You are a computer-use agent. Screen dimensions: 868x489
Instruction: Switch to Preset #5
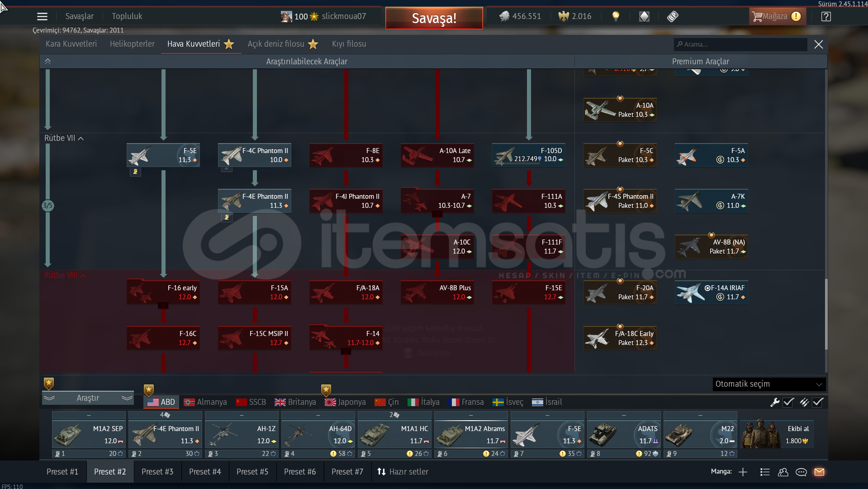pyautogui.click(x=252, y=472)
